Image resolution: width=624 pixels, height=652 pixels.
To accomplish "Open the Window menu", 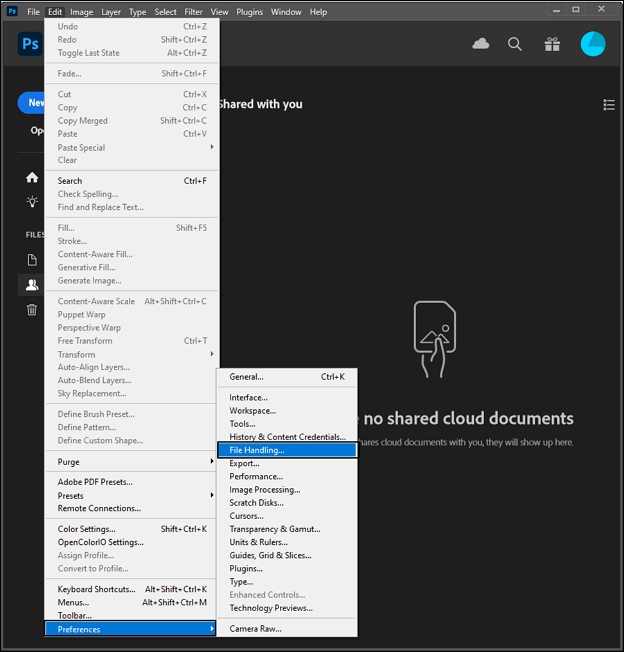I will (286, 12).
